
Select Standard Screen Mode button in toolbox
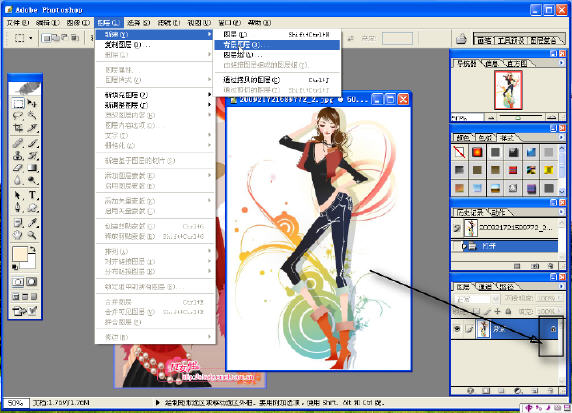pos(16,297)
